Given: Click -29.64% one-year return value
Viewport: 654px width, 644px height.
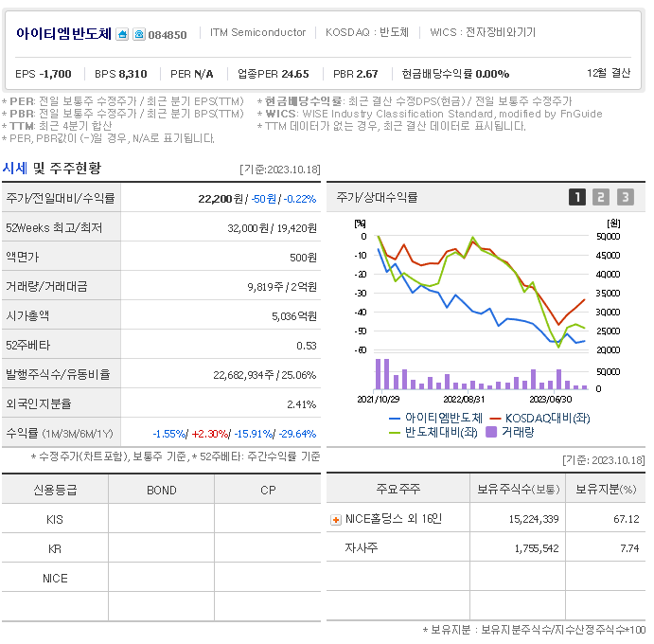Looking at the screenshot, I should (297, 434).
